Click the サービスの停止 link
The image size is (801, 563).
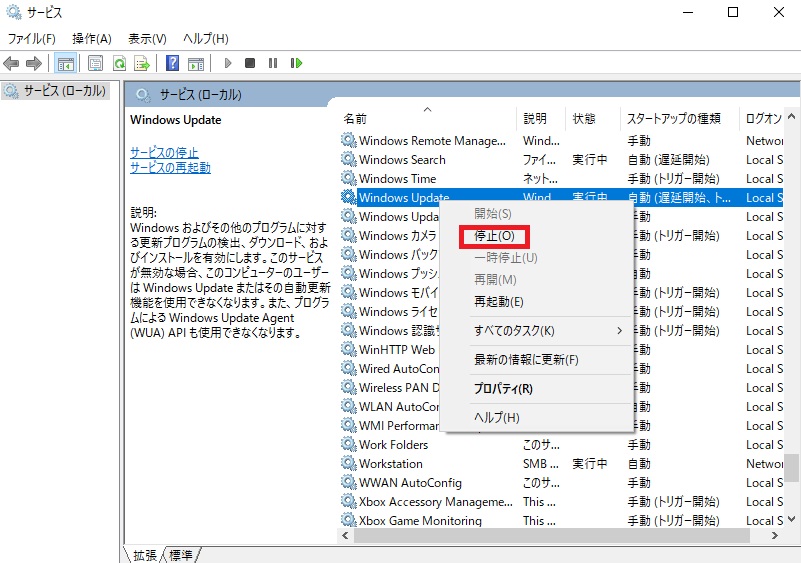click(164, 152)
